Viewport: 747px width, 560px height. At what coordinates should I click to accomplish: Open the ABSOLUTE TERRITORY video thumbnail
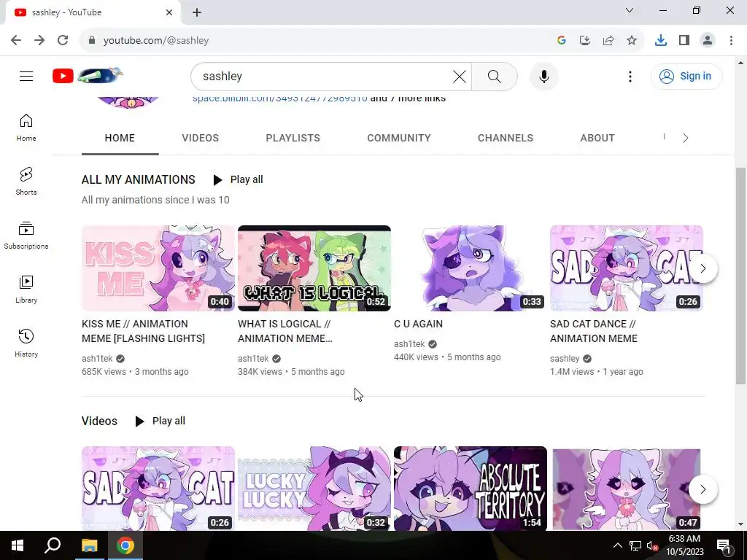[471, 488]
